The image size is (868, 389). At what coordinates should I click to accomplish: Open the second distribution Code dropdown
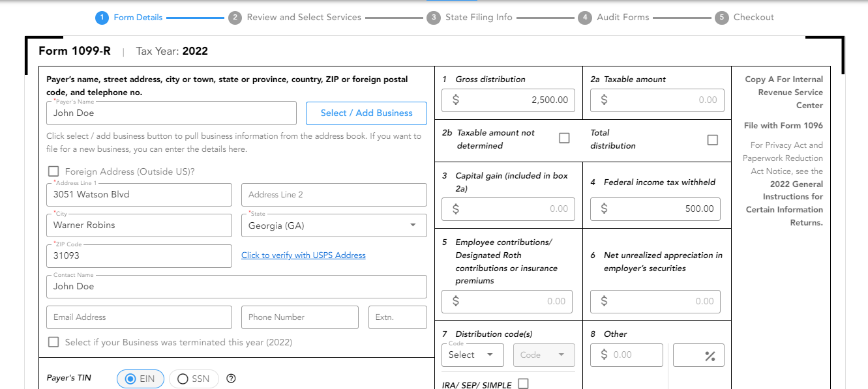(543, 355)
